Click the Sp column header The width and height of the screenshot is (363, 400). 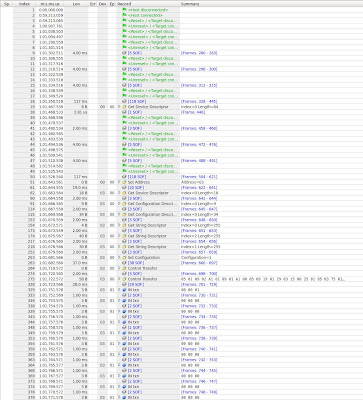(x=7, y=4)
